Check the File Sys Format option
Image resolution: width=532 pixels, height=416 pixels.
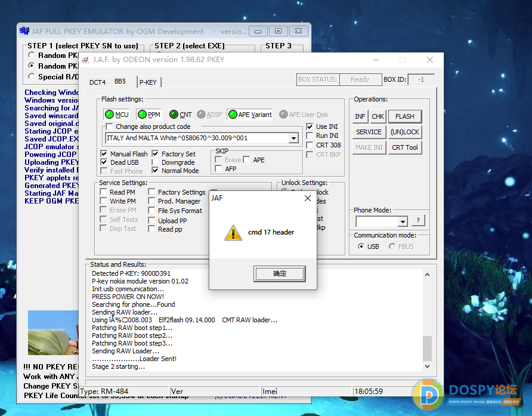coord(151,211)
